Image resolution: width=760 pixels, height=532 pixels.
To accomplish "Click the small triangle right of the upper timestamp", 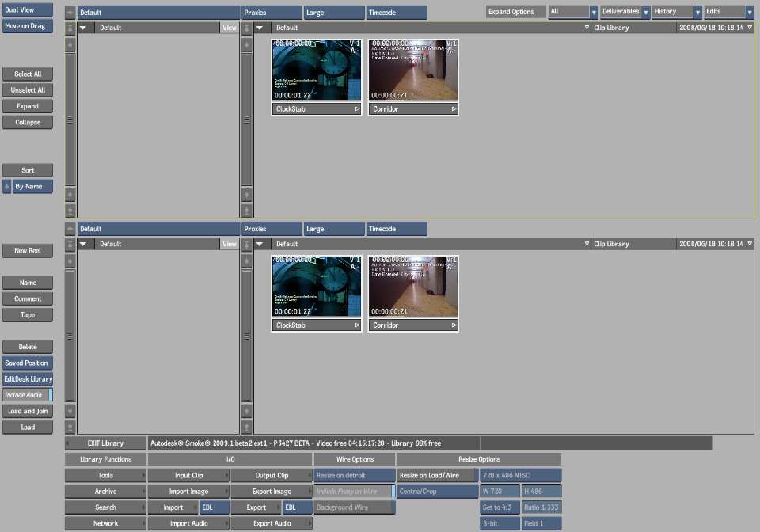I will tap(749, 28).
